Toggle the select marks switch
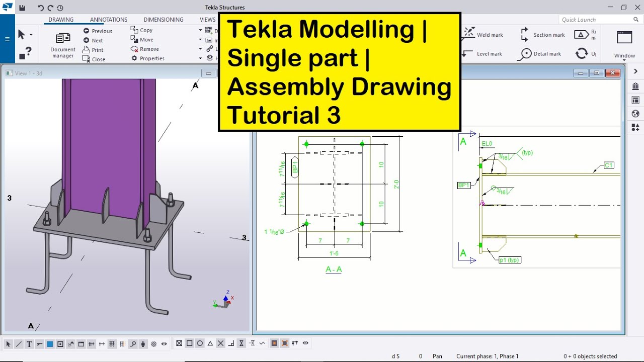The image size is (644, 362). pos(40,344)
